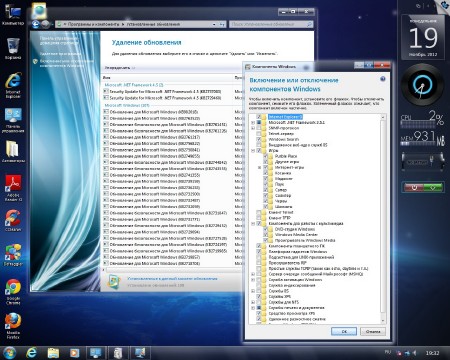Image resolution: width=450 pixels, height=360 pixels.
Task: Click the green restart gadget button
Action: pos(433,187)
